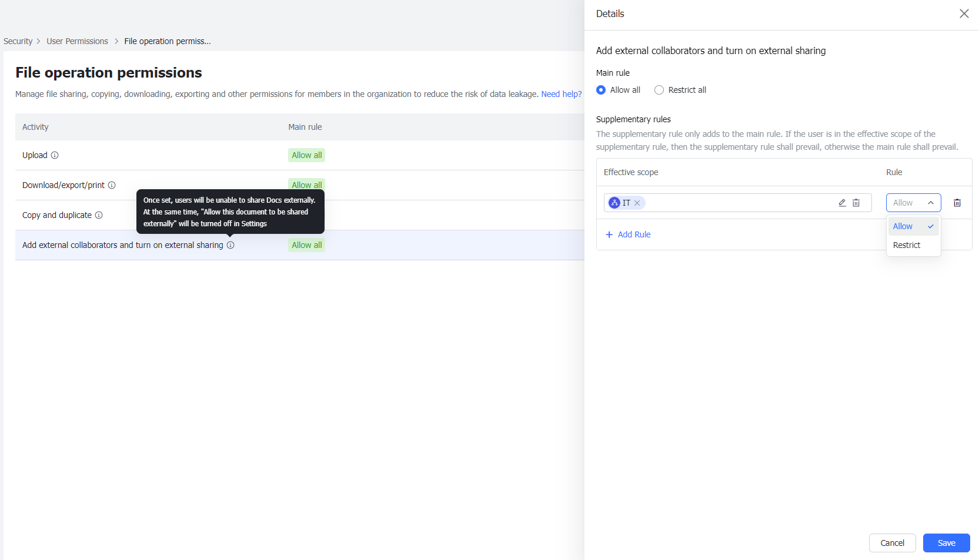
Task: Save the external sharing rule changes
Action: point(946,543)
